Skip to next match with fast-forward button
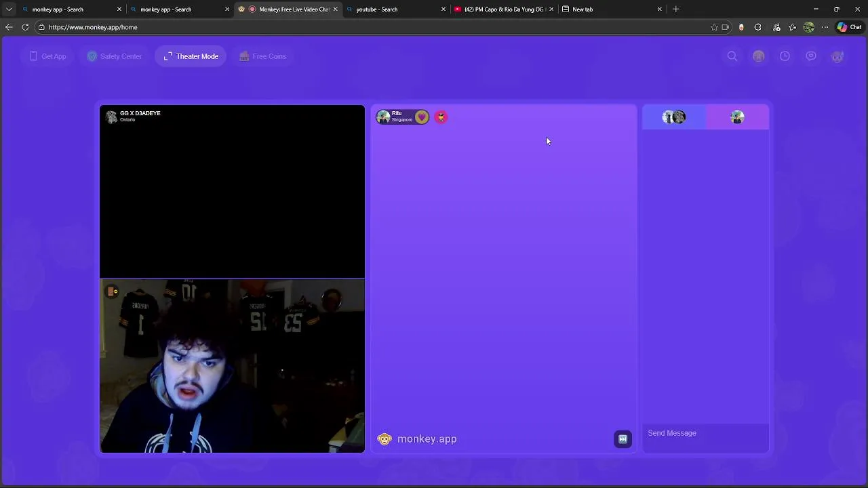Image resolution: width=868 pixels, height=488 pixels. 623,439
